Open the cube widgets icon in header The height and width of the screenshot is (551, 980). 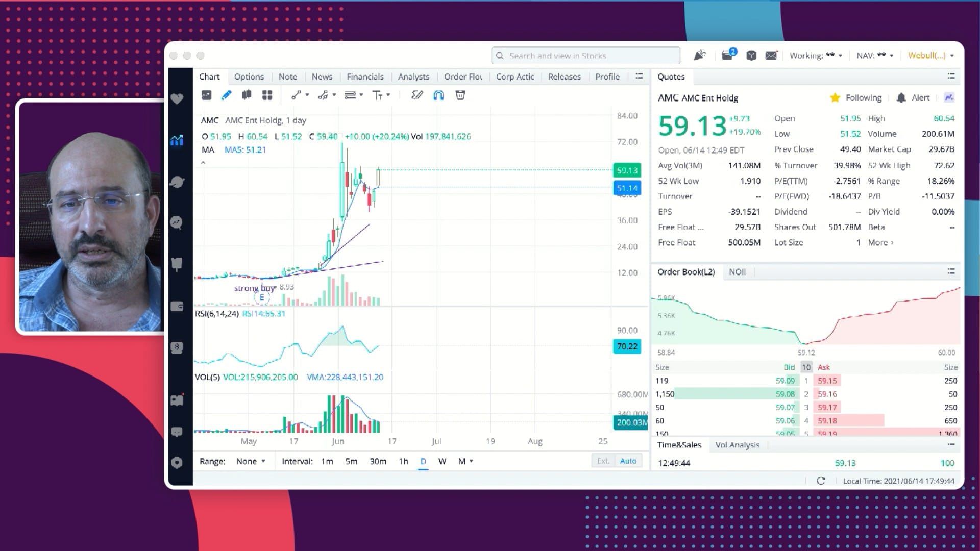click(x=751, y=56)
